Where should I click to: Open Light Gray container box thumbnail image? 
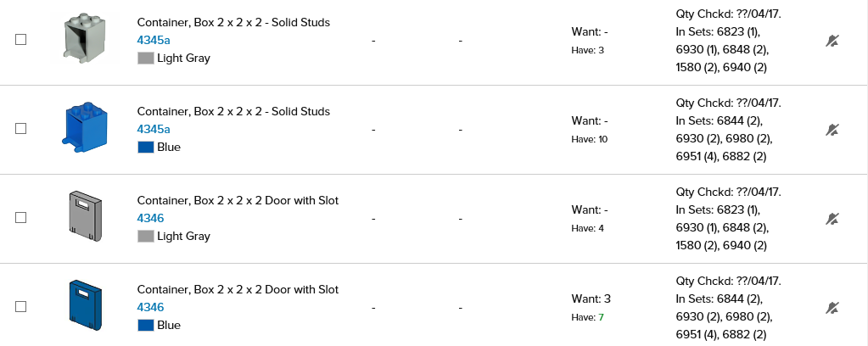(87, 38)
